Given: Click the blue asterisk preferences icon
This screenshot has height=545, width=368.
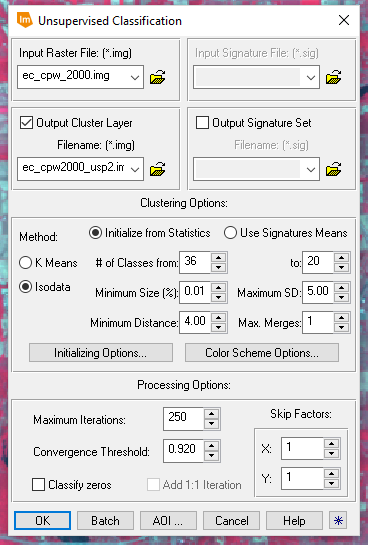Looking at the screenshot, I should click(x=338, y=520).
